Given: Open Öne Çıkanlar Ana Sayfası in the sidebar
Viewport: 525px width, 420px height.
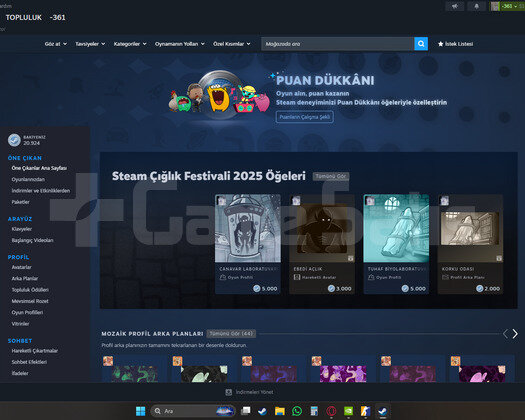Looking at the screenshot, I should point(39,168).
